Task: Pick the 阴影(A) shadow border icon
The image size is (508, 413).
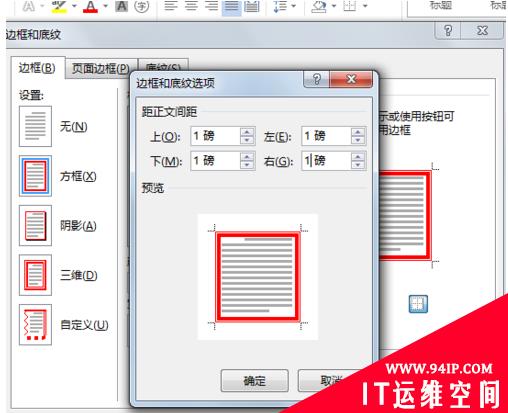Action: pos(35,225)
